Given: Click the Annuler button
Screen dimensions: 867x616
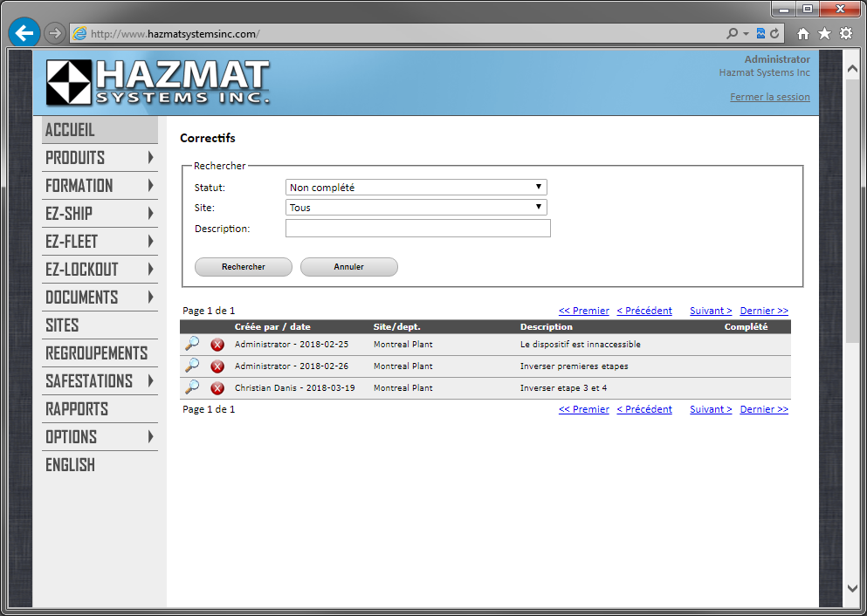Looking at the screenshot, I should pos(349,267).
